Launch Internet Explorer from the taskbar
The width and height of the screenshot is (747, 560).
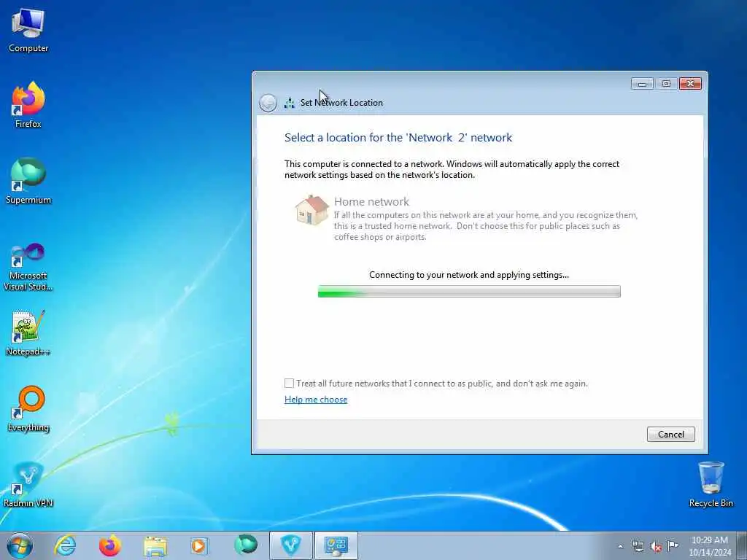(65, 545)
